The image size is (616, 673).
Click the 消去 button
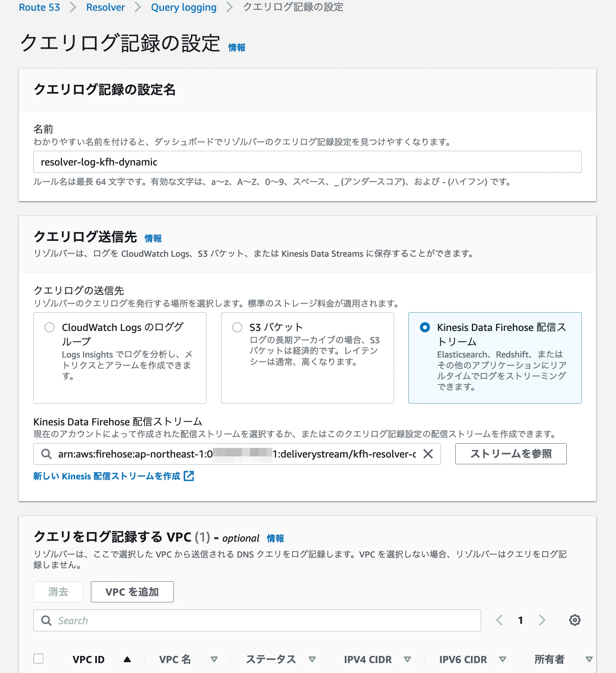pos(58,592)
